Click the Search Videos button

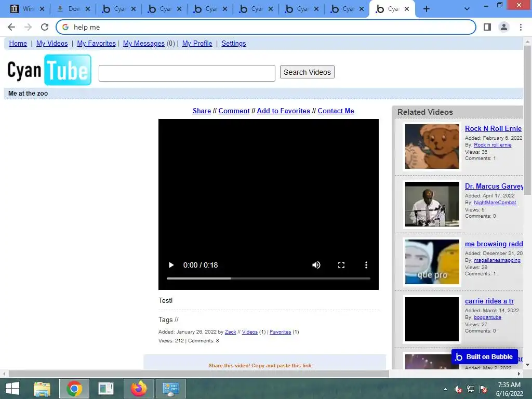(307, 72)
